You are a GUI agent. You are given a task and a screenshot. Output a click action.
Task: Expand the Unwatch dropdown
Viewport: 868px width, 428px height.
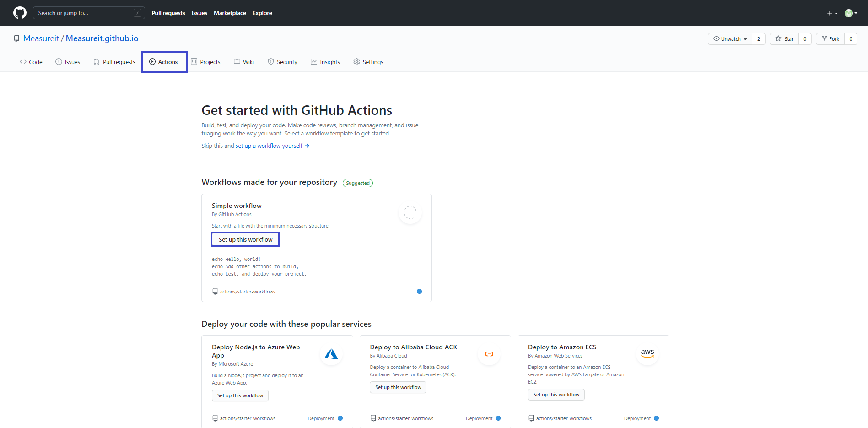[730, 39]
